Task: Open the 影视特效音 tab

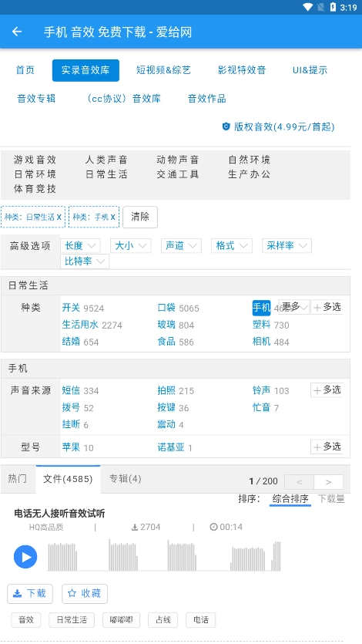Action: coord(242,70)
